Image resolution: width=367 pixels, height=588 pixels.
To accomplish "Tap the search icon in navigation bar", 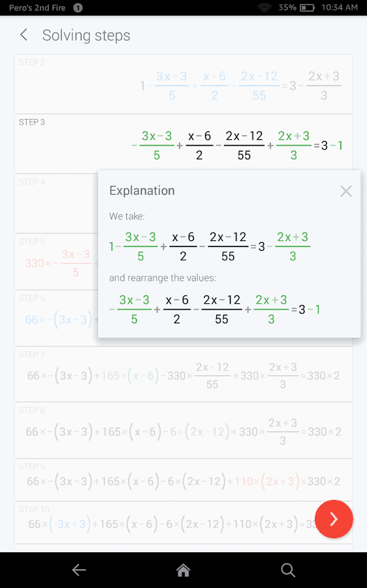I will pos(288,570).
